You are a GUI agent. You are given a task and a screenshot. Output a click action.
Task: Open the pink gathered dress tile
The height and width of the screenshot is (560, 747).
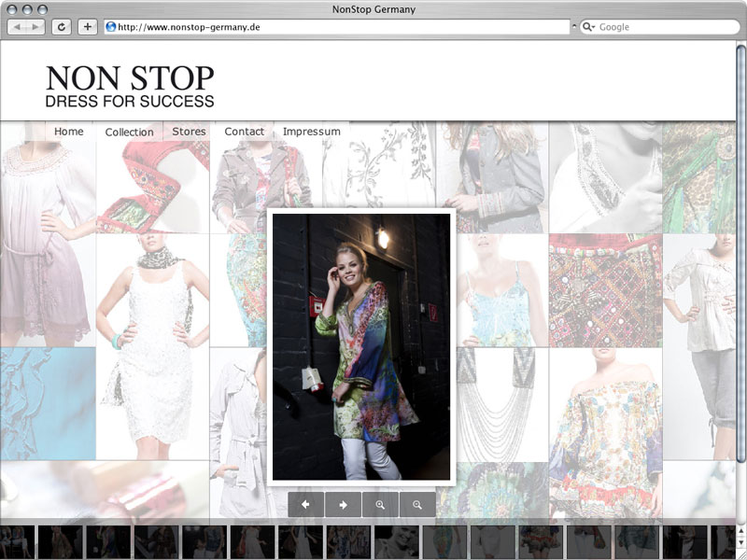48,234
